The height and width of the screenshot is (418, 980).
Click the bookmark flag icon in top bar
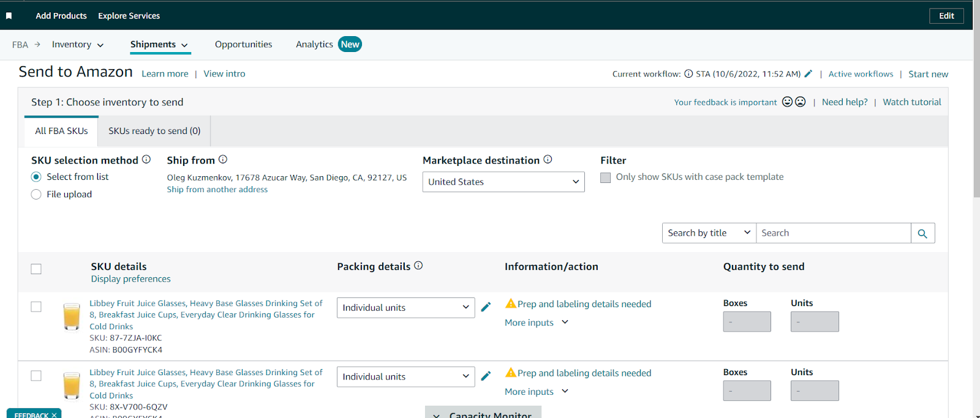[9, 16]
